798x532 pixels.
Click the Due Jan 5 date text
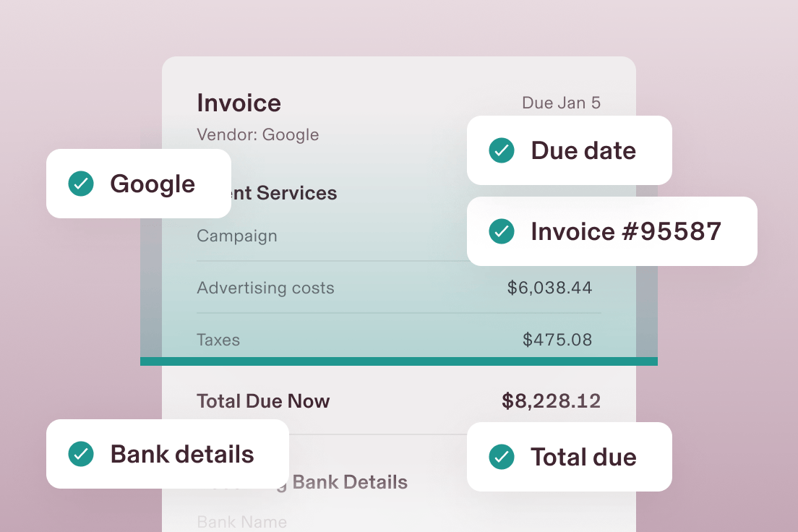(561, 103)
